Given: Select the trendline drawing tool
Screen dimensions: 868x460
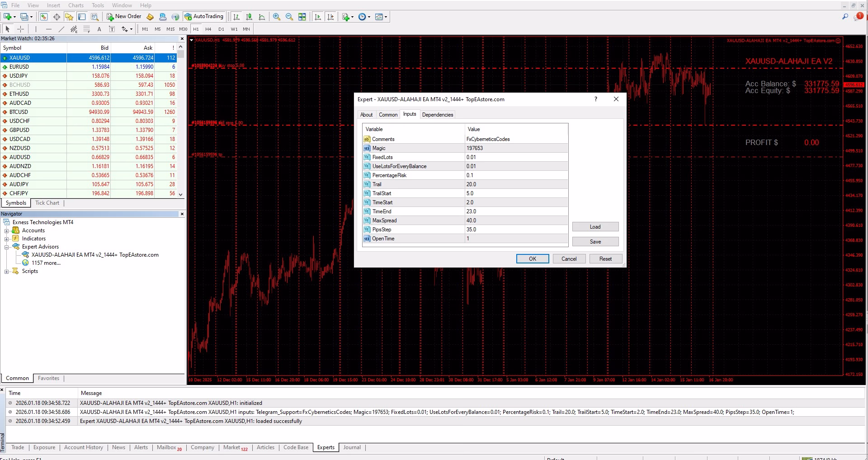Looking at the screenshot, I should click(x=61, y=29).
